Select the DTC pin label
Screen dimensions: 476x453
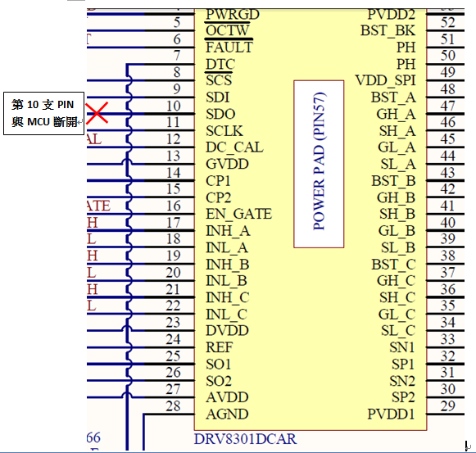[x=220, y=64]
